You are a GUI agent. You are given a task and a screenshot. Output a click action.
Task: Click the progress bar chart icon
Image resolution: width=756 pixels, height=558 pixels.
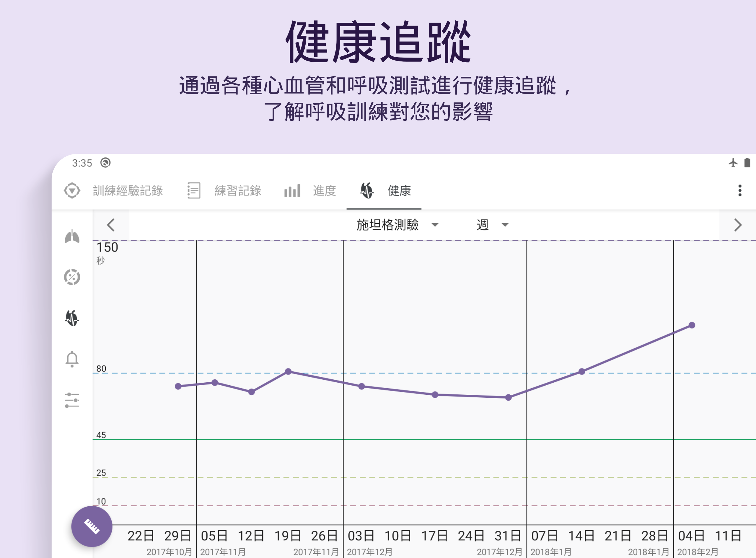click(292, 190)
